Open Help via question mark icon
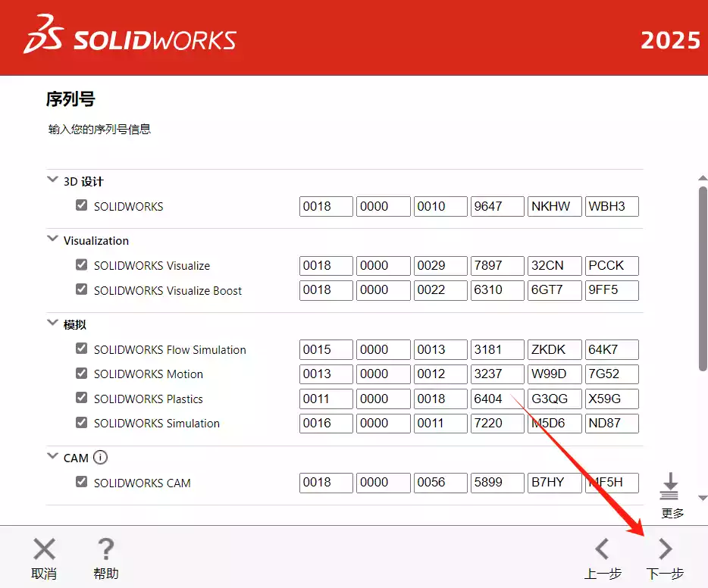Viewport: 708px width, 588px height. click(106, 549)
